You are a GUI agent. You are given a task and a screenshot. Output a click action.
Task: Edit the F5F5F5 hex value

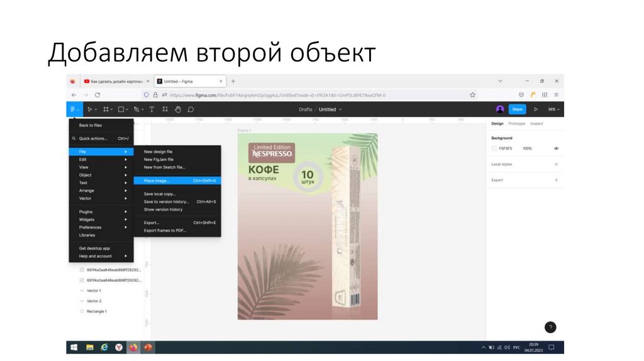pos(506,148)
